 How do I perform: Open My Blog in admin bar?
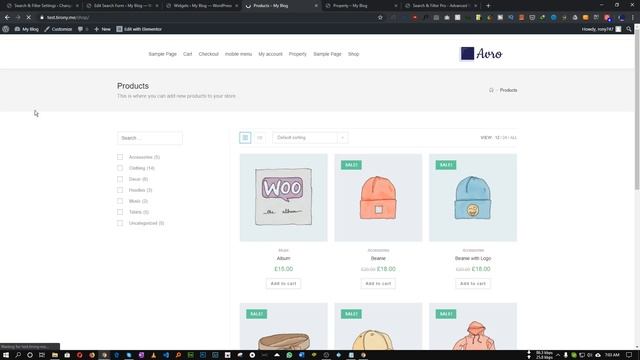point(27,29)
